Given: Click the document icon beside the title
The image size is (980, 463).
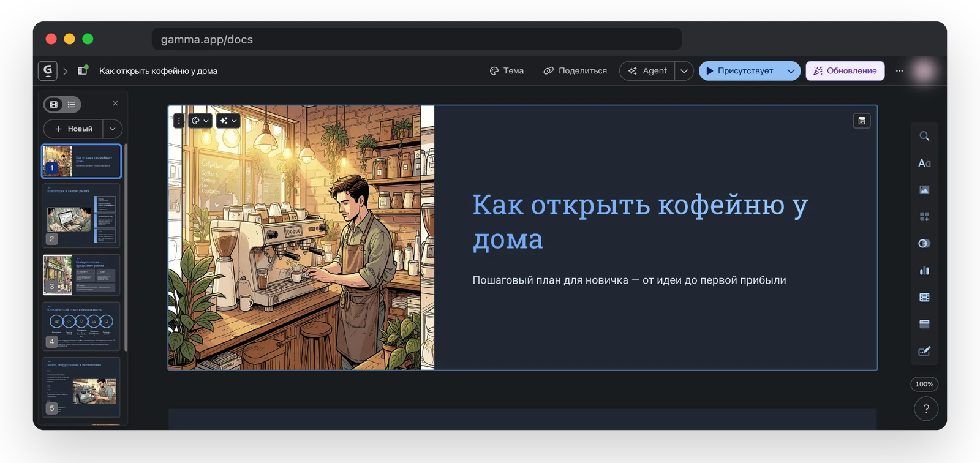Looking at the screenshot, I should point(83,70).
